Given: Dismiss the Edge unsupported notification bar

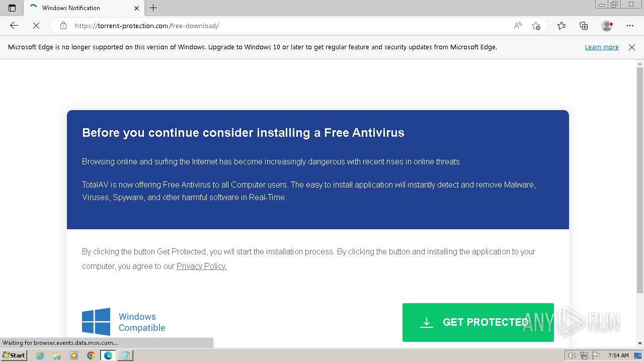Looking at the screenshot, I should (x=632, y=47).
